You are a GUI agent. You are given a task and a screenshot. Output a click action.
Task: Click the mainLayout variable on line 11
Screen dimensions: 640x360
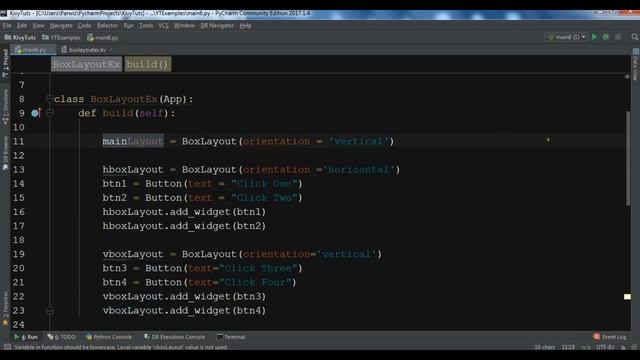(x=133, y=141)
